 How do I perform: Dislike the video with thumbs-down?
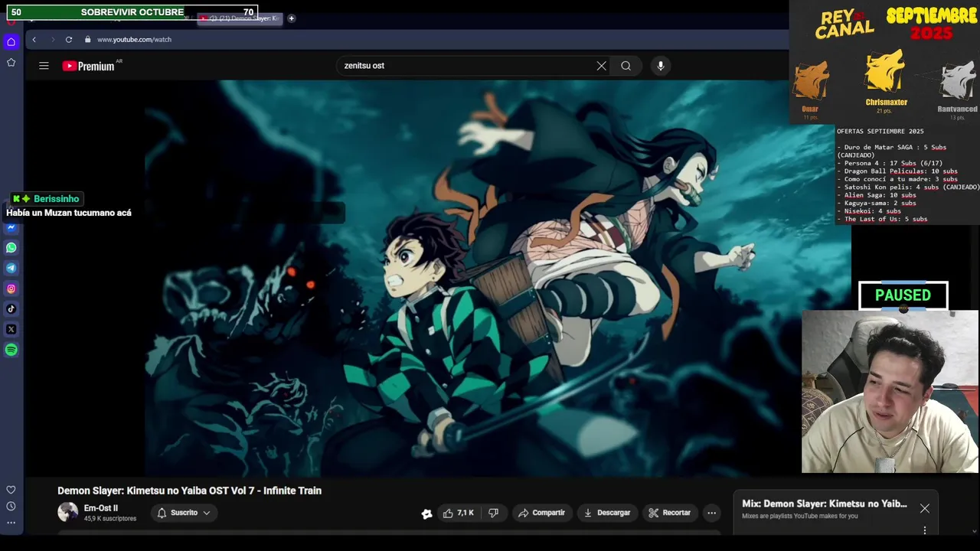click(x=494, y=513)
